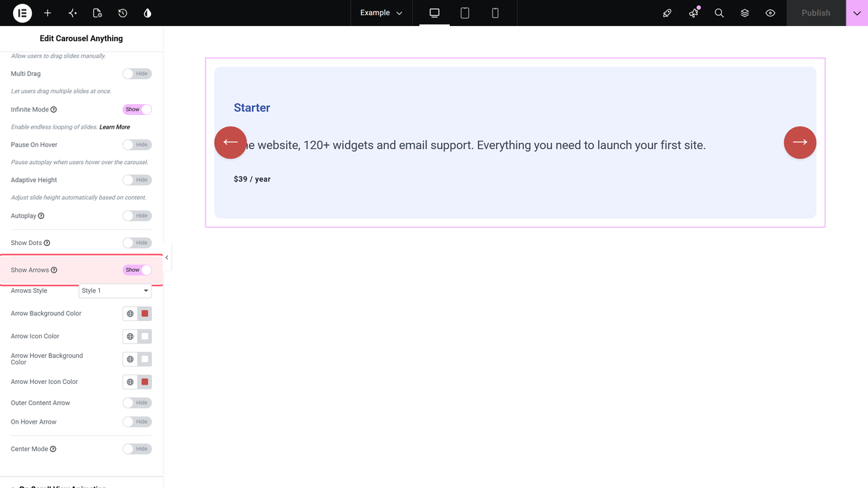The width and height of the screenshot is (868, 488).
Task: Open the page settings document icon
Action: [x=98, y=13]
